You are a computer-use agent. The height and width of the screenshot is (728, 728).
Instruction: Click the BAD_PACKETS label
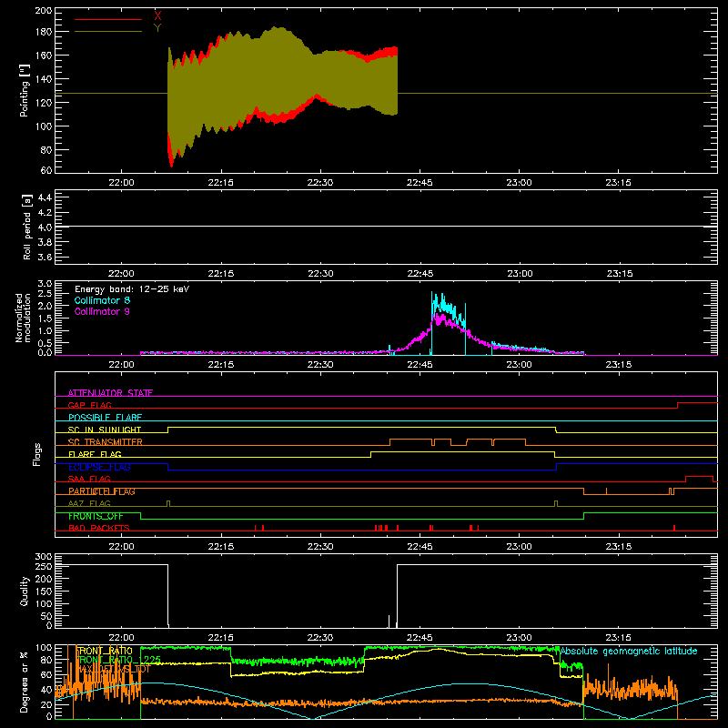click(x=99, y=528)
